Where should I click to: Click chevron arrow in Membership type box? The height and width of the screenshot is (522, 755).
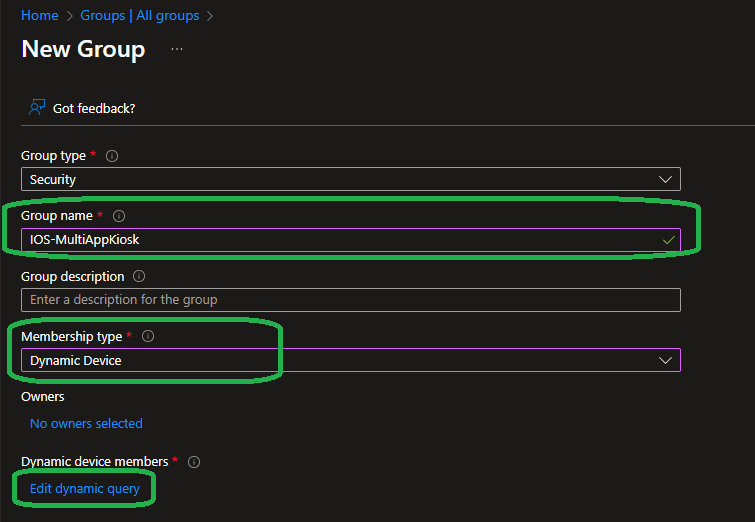click(x=666, y=360)
